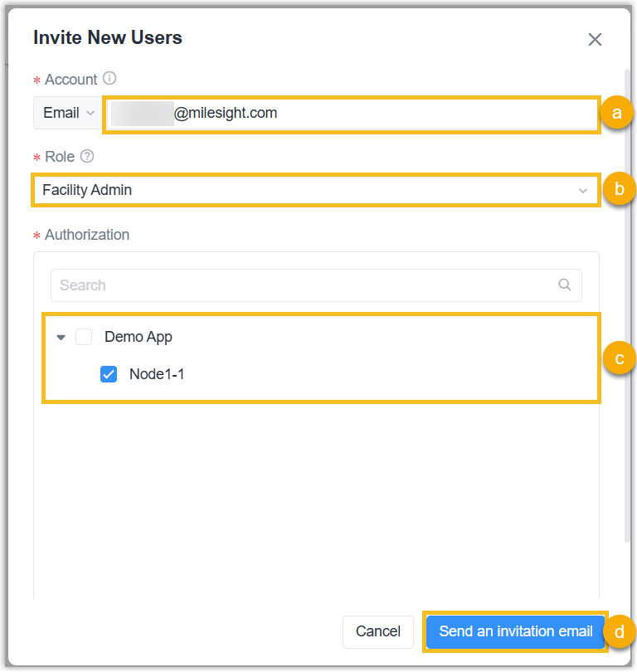Click the Role help question-mark icon

pyautogui.click(x=87, y=156)
